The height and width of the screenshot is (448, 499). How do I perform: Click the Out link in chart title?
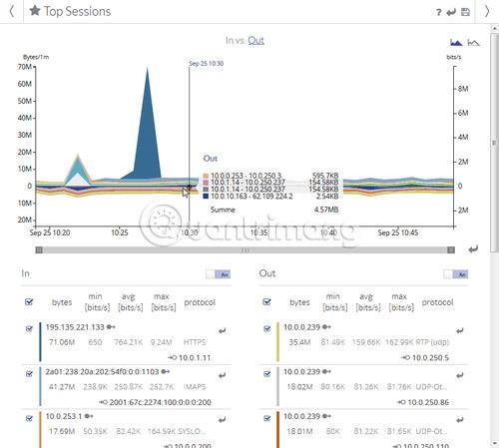pyautogui.click(x=255, y=40)
